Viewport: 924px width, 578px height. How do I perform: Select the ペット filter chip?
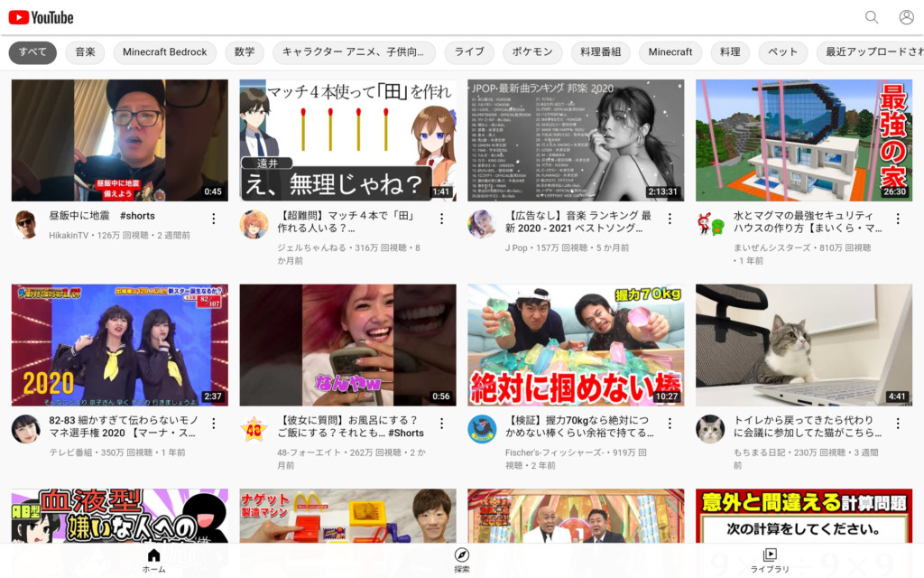tap(782, 51)
